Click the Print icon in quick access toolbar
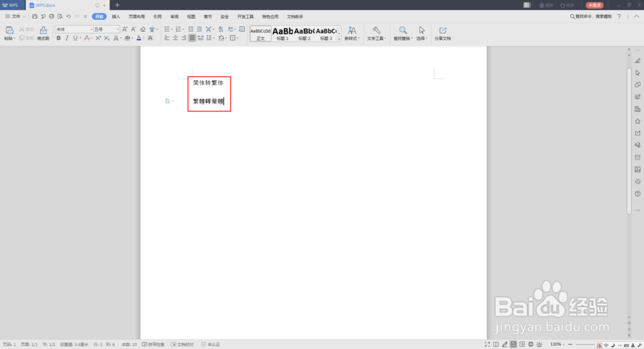 52,17
